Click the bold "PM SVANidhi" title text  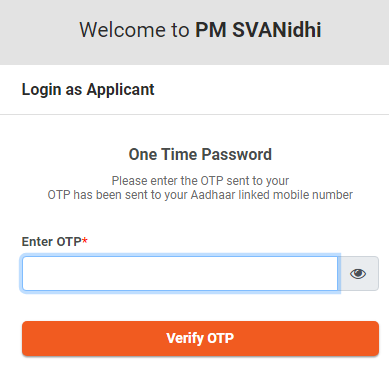tap(258, 30)
